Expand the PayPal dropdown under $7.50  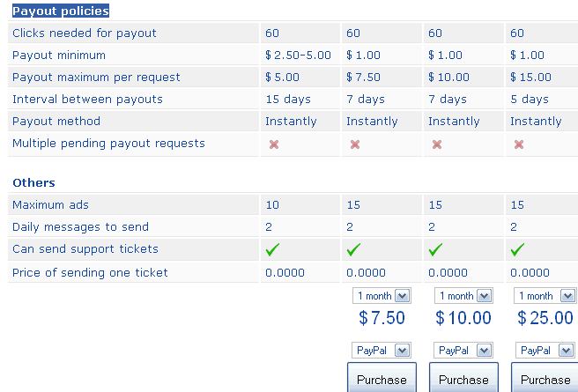click(x=382, y=351)
